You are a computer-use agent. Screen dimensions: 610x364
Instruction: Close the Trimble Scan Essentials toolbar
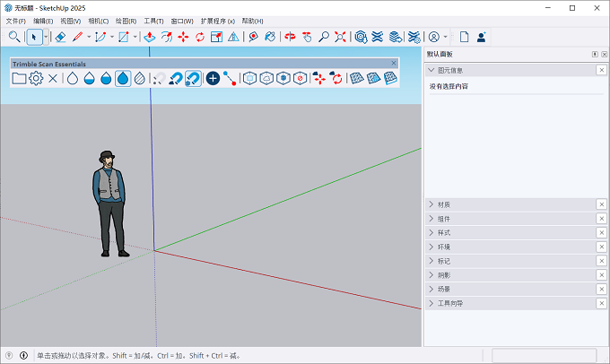point(394,63)
